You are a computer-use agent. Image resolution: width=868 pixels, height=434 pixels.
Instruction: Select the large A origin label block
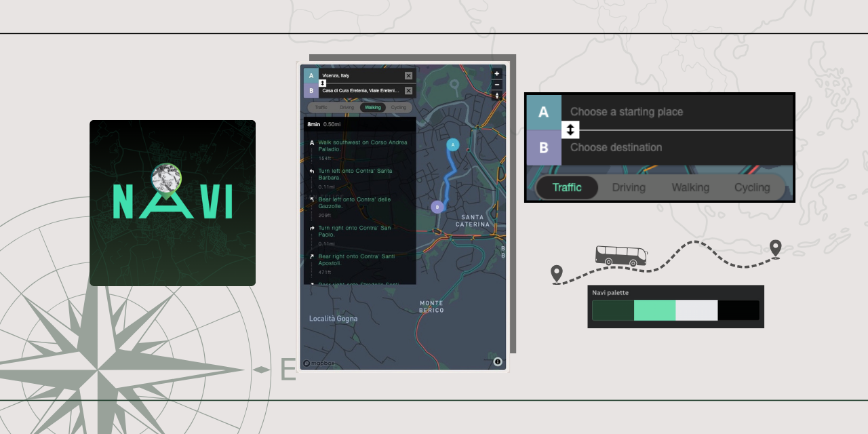tap(543, 112)
